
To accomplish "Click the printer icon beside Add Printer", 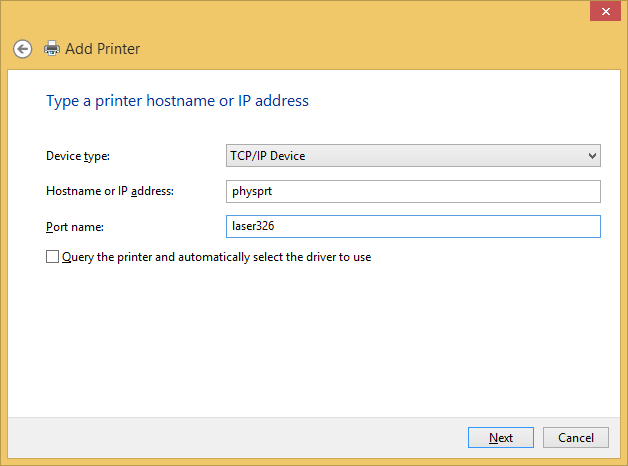I will (x=52, y=48).
